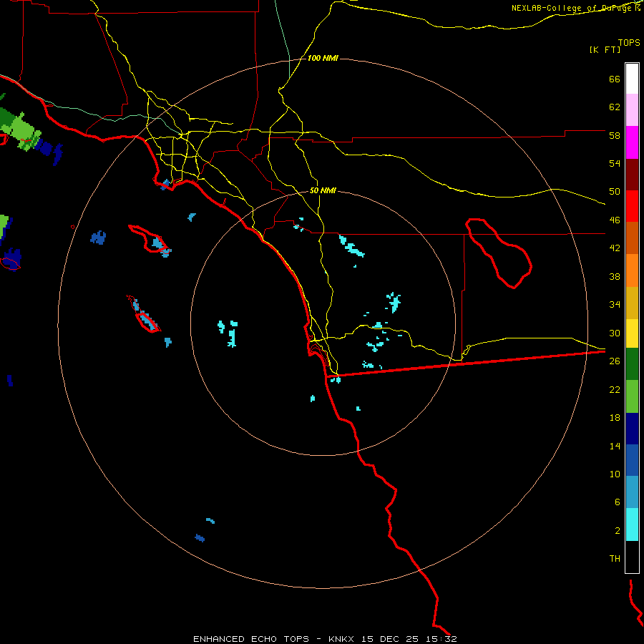Select the '42' legend value
The width and height of the screenshot is (644, 644).
coord(615,248)
